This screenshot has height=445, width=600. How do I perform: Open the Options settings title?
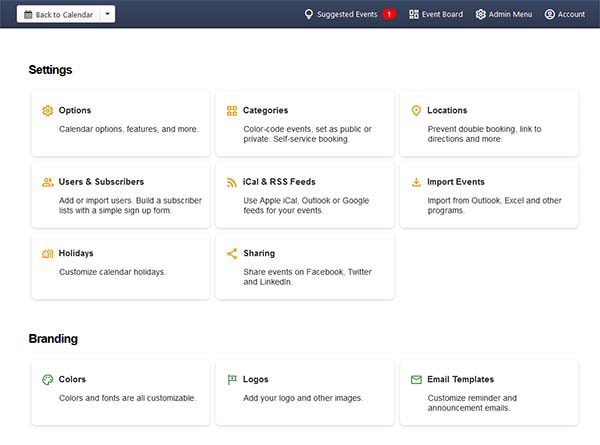point(75,110)
